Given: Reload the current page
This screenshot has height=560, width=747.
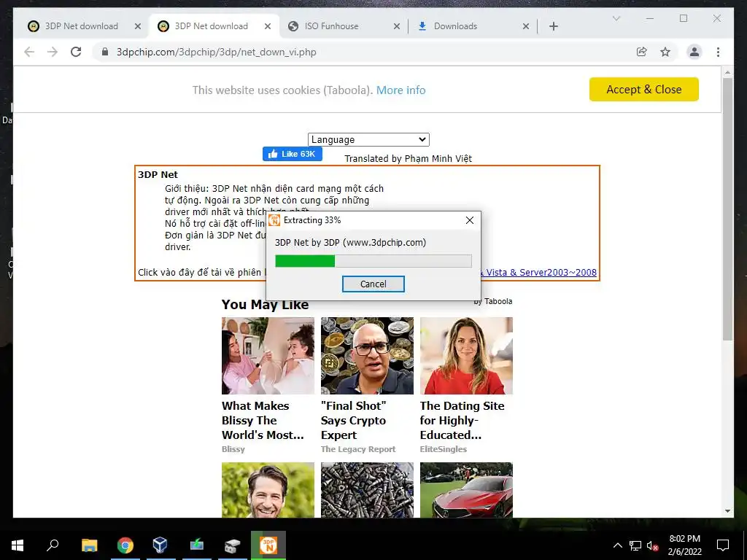Looking at the screenshot, I should tap(76, 52).
